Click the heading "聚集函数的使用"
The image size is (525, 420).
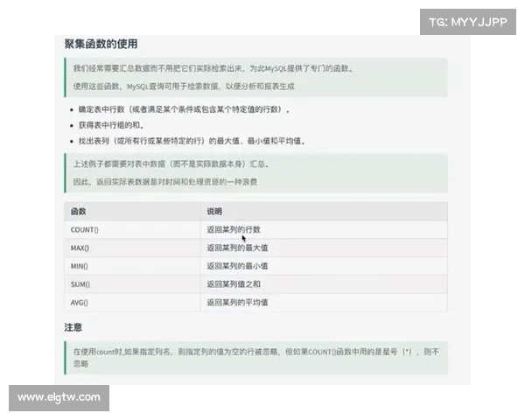tap(101, 44)
